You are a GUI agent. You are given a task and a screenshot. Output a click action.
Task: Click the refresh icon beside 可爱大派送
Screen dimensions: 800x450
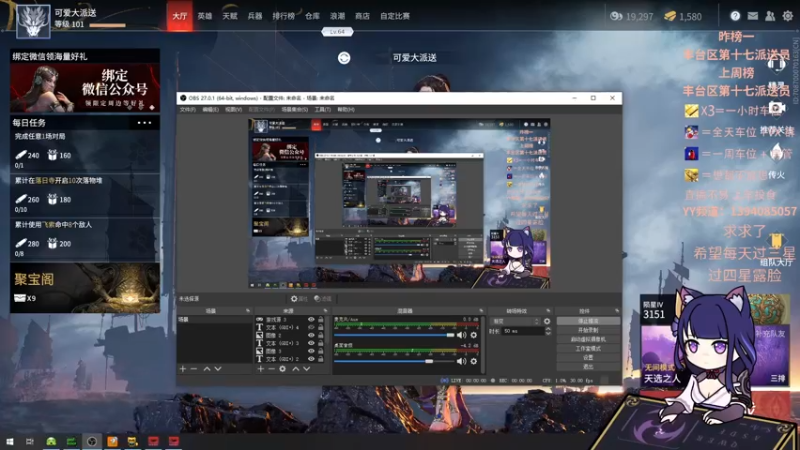pyautogui.click(x=344, y=58)
